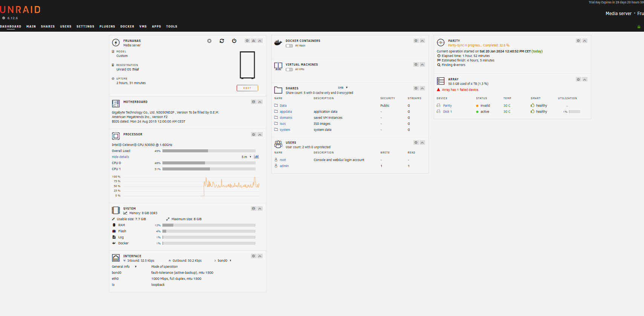Click the Unraid logo
644x316 pixels.
[x=20, y=9]
